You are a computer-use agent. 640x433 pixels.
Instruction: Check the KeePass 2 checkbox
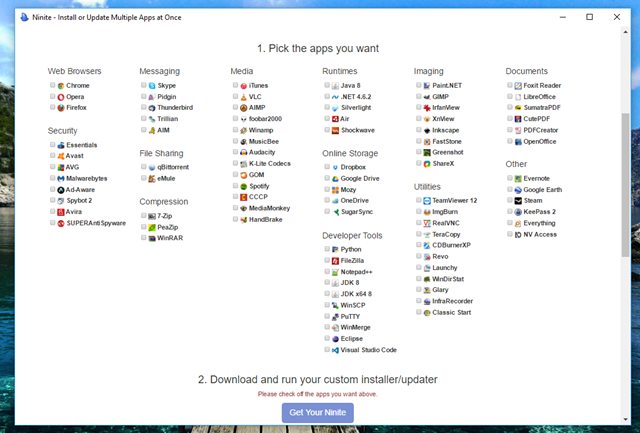click(x=510, y=211)
